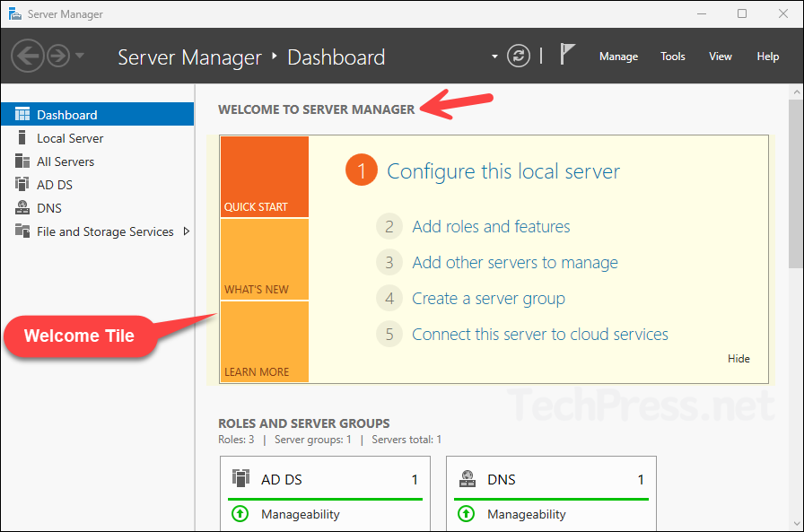Expand File and Storage Services tree chevron
Viewport: 804px width, 532px height.
click(188, 231)
